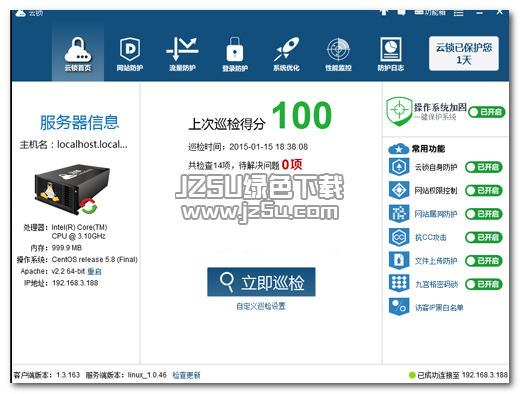Open 访客IP黑白名单 label
520x394 pixels.
439,308
